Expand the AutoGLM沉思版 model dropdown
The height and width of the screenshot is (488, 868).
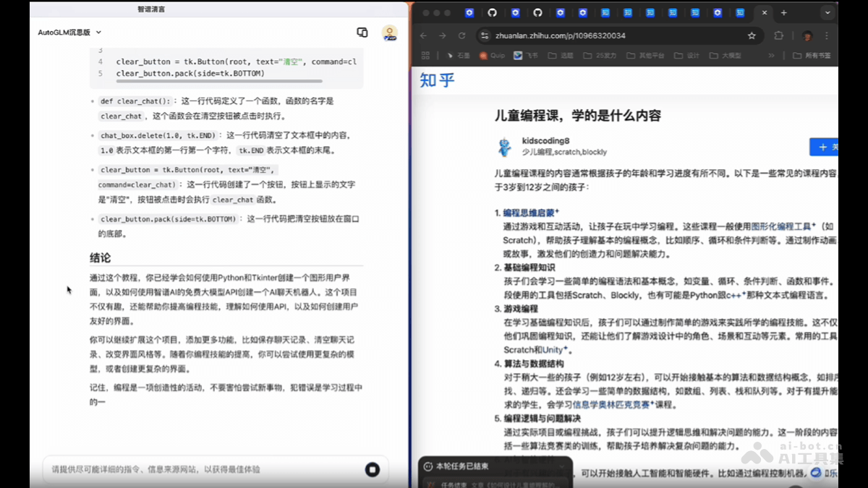point(69,33)
